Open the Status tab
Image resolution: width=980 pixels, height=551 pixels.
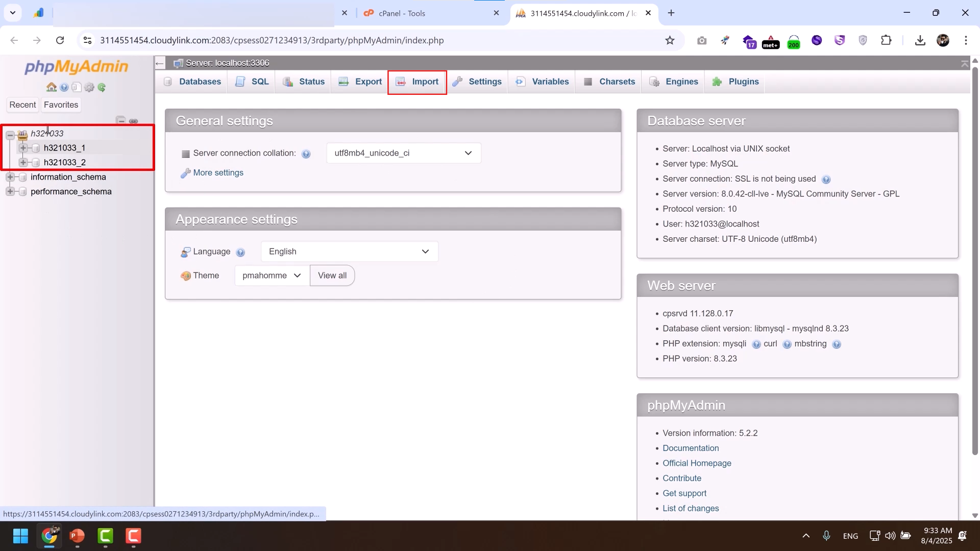(x=303, y=82)
